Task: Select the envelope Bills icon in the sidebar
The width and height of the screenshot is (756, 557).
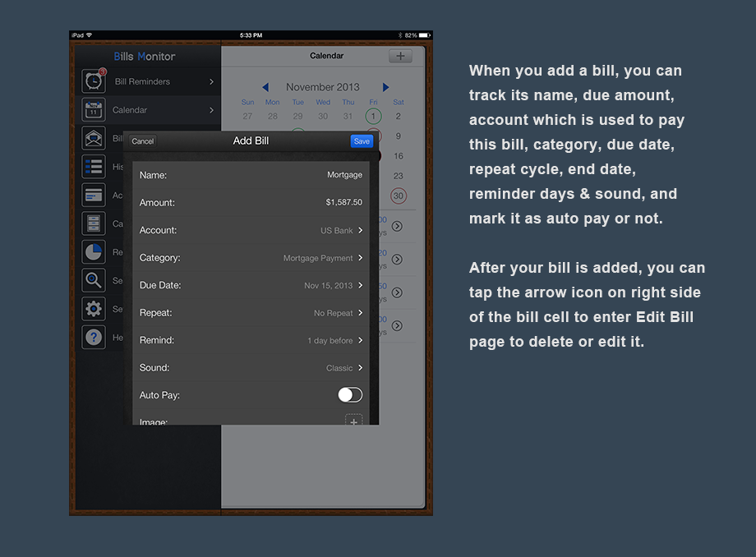Action: [94, 138]
